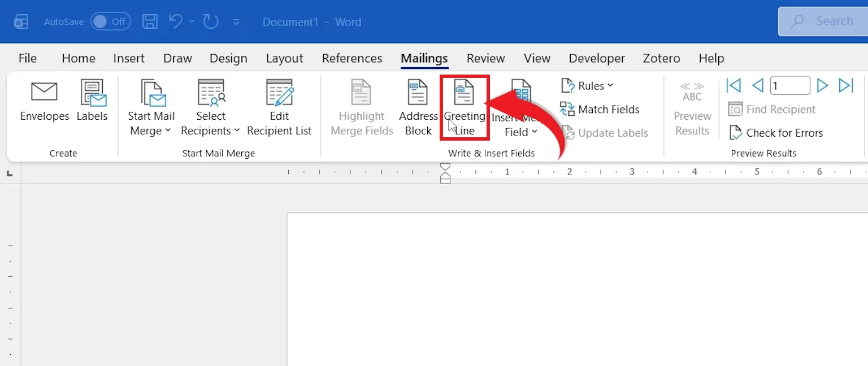Screen dimensions: 868x366
Task: Open the Help tab
Action: tap(711, 58)
